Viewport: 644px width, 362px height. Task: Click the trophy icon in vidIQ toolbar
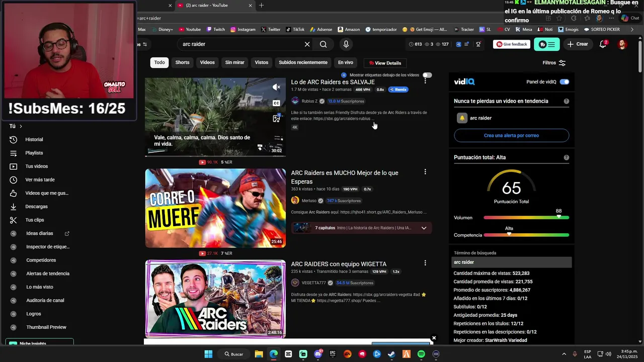[x=478, y=44]
